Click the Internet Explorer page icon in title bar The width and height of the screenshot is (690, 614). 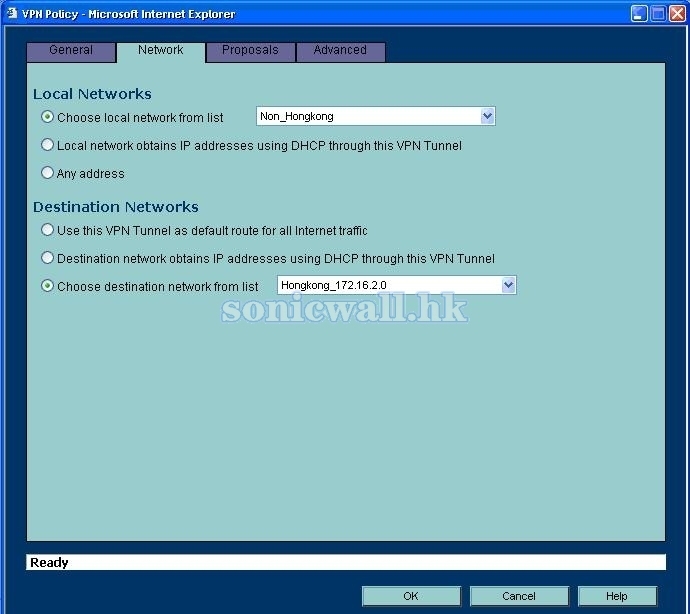(11, 14)
